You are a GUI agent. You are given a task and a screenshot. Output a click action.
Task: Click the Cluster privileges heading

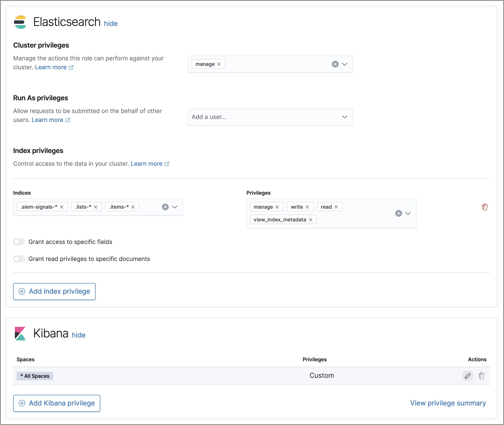41,45
